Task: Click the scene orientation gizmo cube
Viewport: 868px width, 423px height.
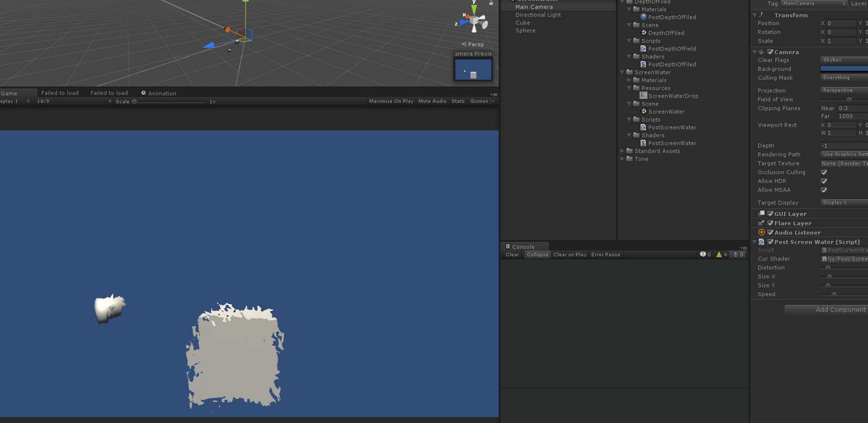Action: coord(474,21)
